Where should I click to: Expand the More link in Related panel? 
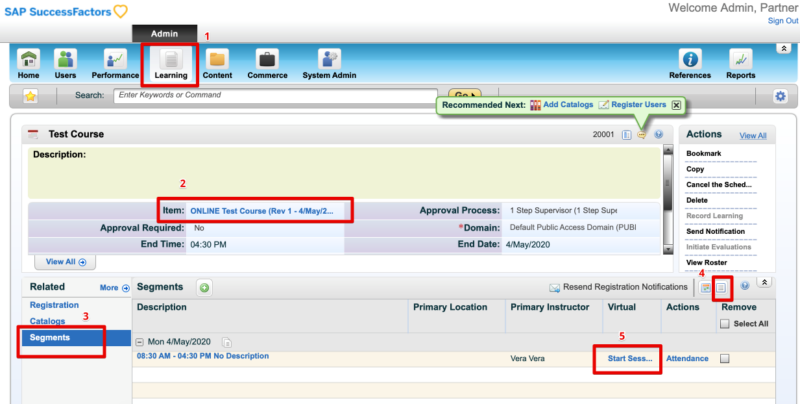pyautogui.click(x=114, y=288)
